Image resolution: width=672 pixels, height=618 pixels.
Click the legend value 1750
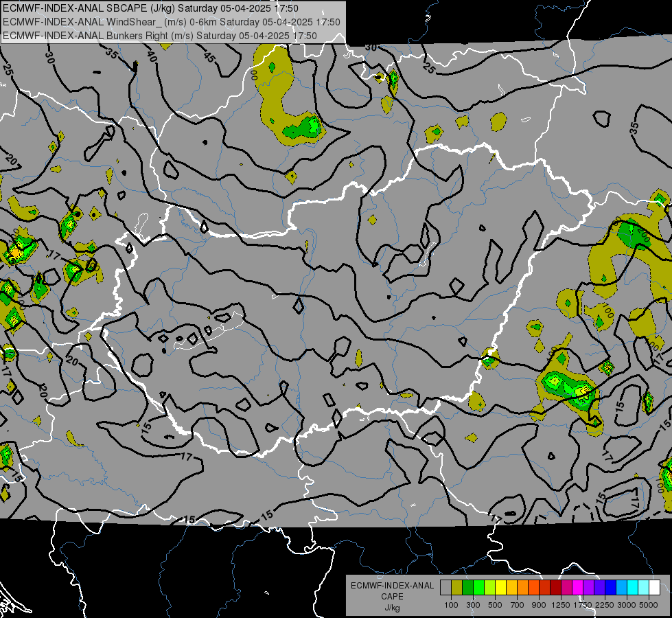pos(583,605)
